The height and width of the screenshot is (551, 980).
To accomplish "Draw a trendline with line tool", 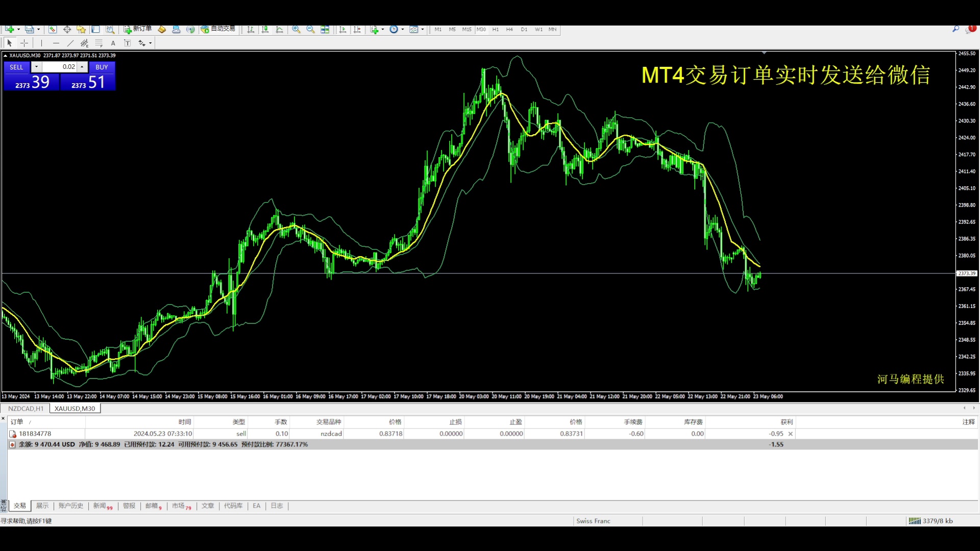I will pos(70,43).
